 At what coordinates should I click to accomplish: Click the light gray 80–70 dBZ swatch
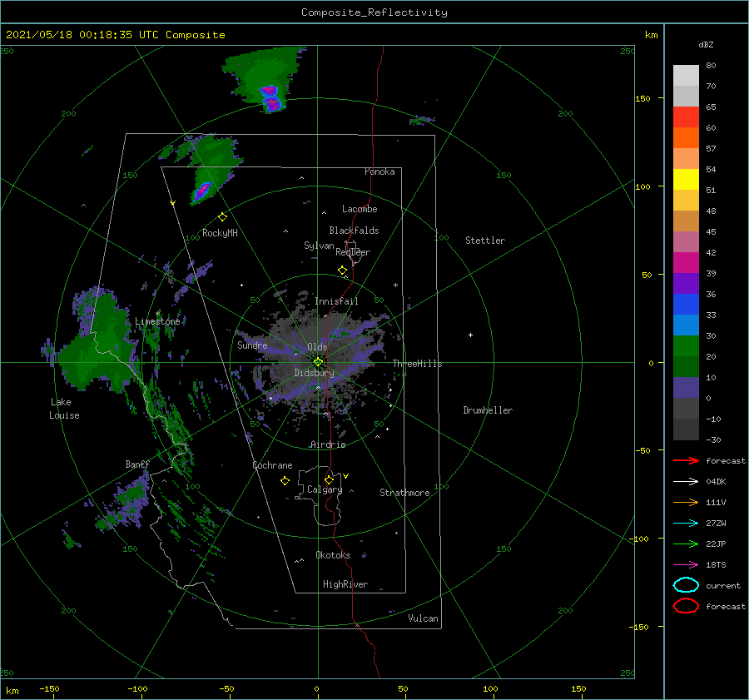[x=686, y=76]
